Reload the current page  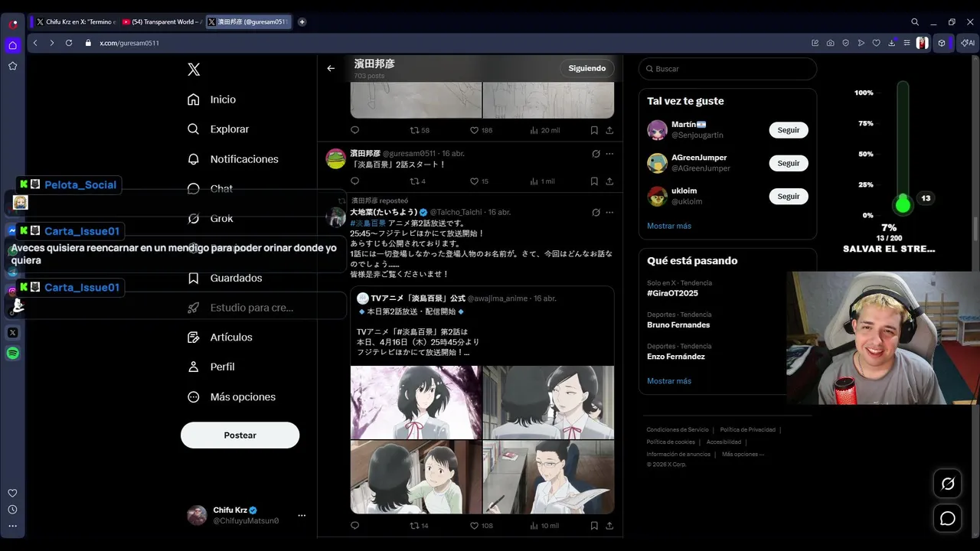68,43
